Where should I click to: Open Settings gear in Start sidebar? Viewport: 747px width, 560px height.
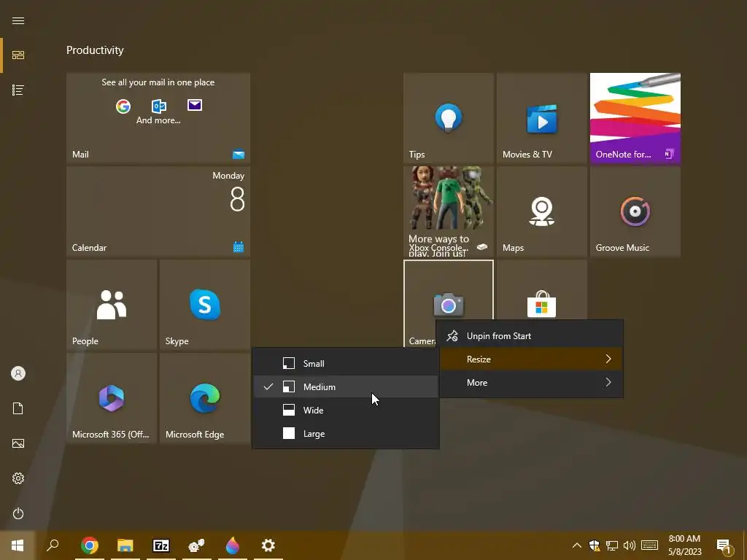(x=18, y=478)
